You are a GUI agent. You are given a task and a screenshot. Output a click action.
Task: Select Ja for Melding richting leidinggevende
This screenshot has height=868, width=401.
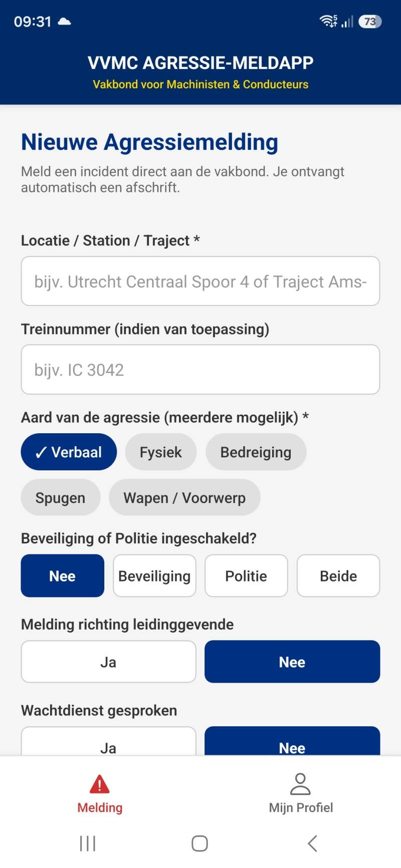point(108,662)
